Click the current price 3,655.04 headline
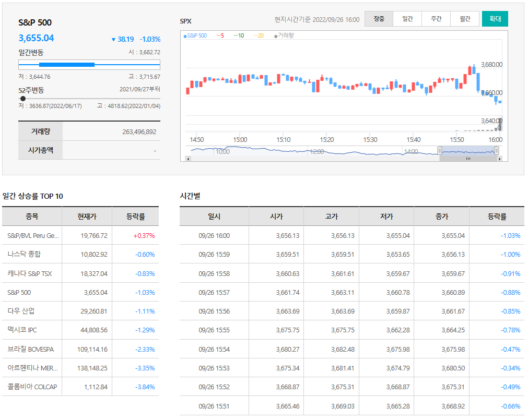 pos(36,38)
